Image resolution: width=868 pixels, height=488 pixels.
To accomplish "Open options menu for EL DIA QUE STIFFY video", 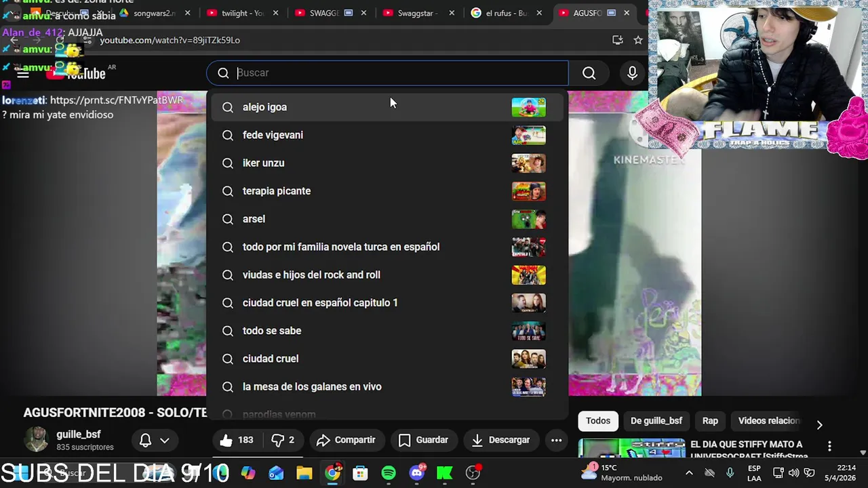I will coord(829,446).
